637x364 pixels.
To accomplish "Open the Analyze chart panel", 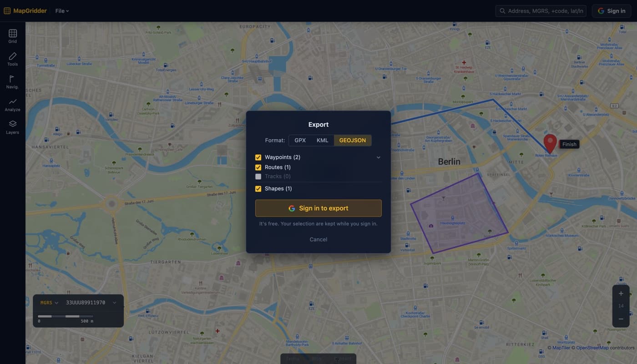I will pyautogui.click(x=13, y=105).
